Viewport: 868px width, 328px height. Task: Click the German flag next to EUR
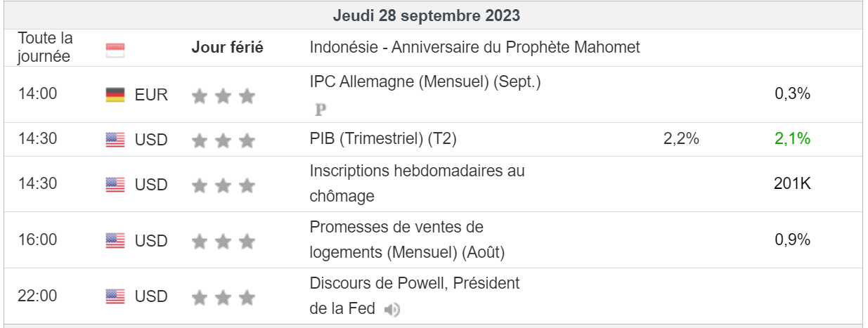[x=115, y=95]
